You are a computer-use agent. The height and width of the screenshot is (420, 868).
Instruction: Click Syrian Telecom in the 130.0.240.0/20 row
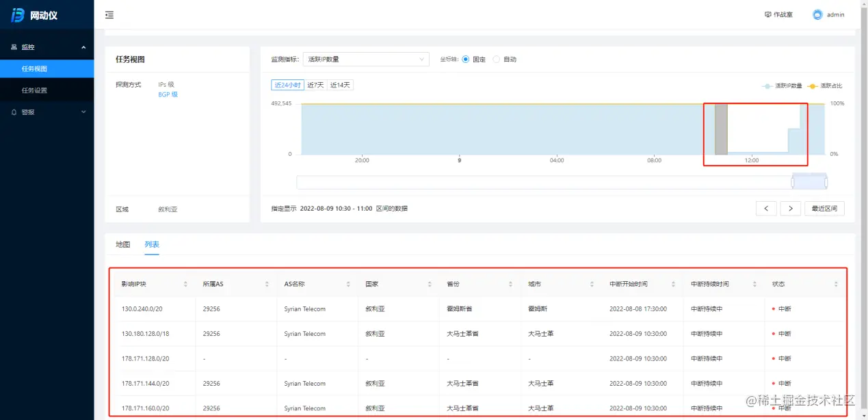[304, 309]
